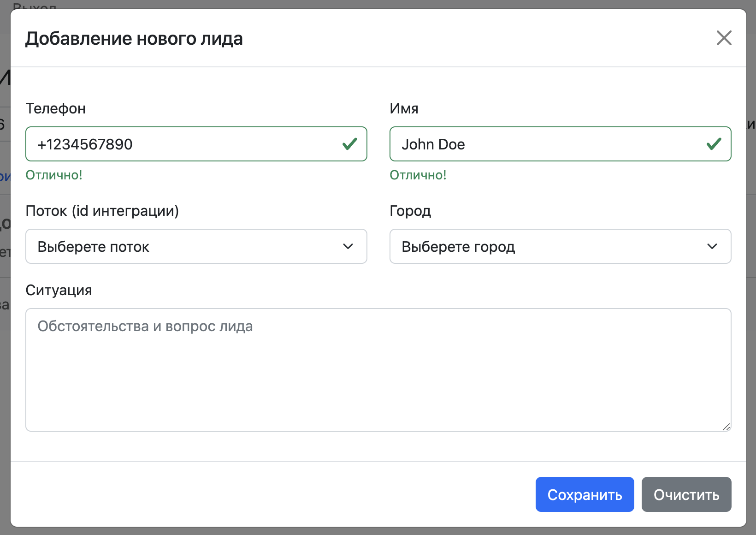Viewport: 756px width, 535px height.
Task: Click the 'Поток (id интеграции)' label
Action: click(102, 211)
